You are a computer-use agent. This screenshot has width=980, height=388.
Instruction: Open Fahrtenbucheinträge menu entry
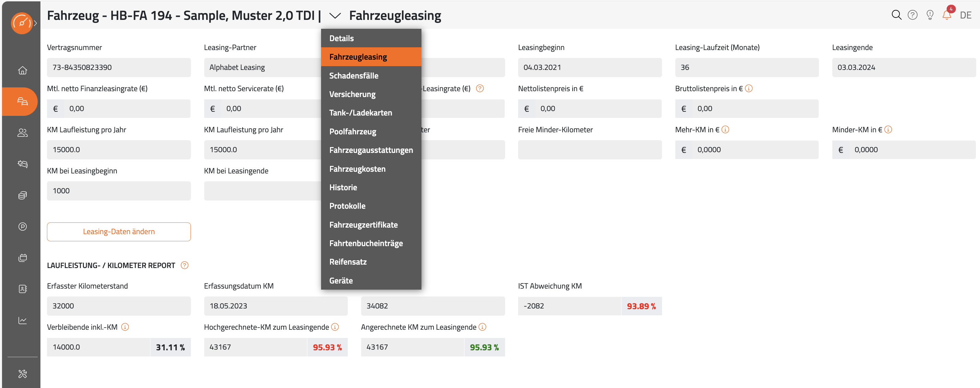371,243
